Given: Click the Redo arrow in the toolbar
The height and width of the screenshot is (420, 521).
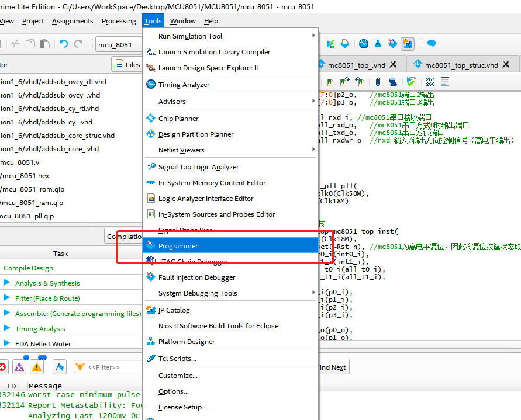Looking at the screenshot, I should pyautogui.click(x=79, y=44).
